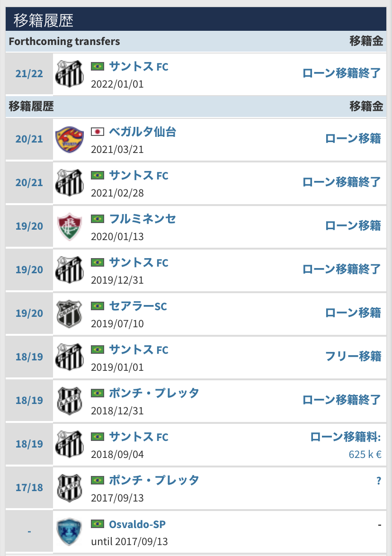392x556 pixels.
Task: Click the Brazil flag beside フルミネンセ
Action: (98, 219)
